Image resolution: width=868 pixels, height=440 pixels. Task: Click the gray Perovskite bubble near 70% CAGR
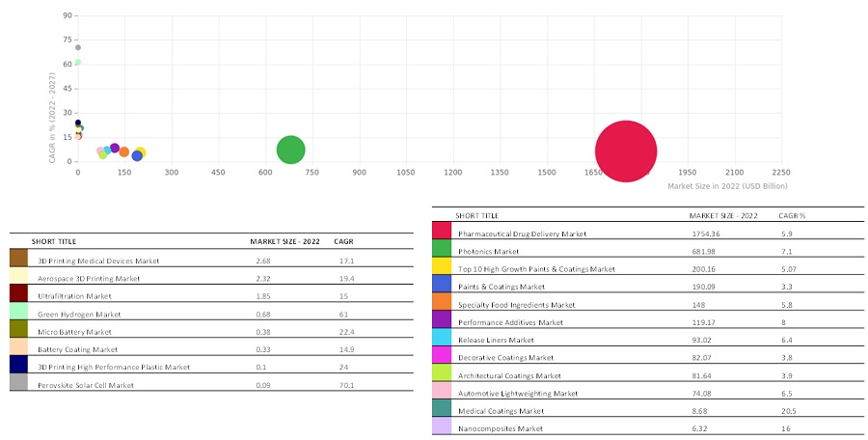click(x=78, y=47)
